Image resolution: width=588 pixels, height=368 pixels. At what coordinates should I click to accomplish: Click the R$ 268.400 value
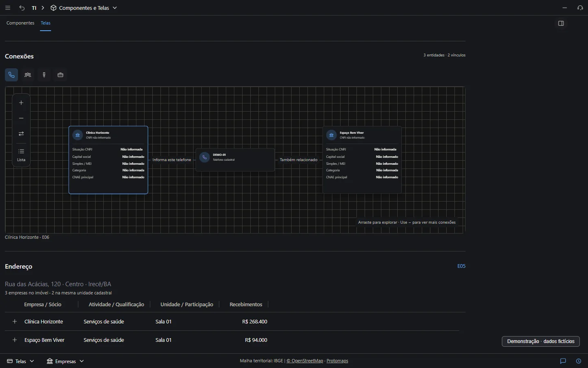pos(255,322)
